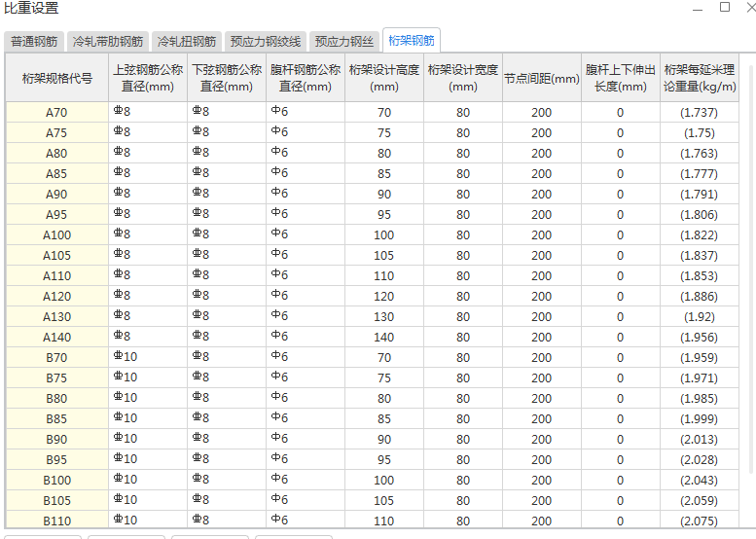
Task: Click the lower chord Φ8 cell in row A105
Action: [227, 256]
